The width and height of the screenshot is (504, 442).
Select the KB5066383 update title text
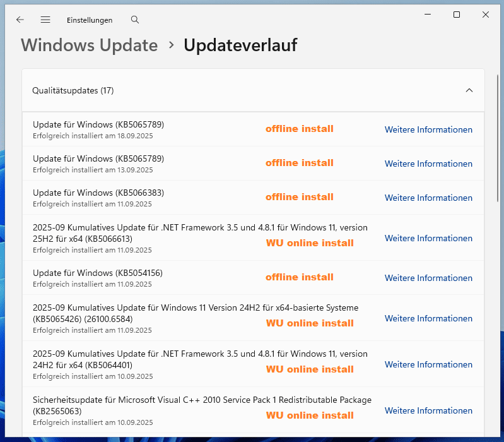(98, 193)
